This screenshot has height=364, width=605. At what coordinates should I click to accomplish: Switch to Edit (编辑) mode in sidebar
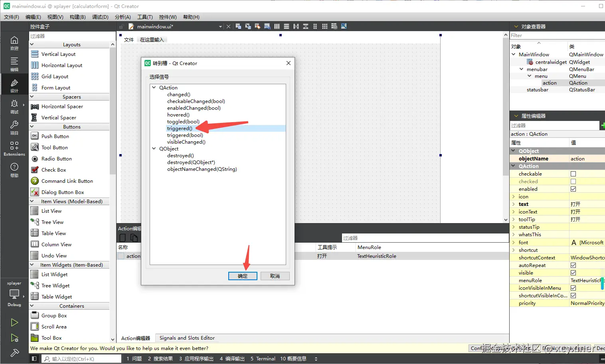[x=14, y=64]
